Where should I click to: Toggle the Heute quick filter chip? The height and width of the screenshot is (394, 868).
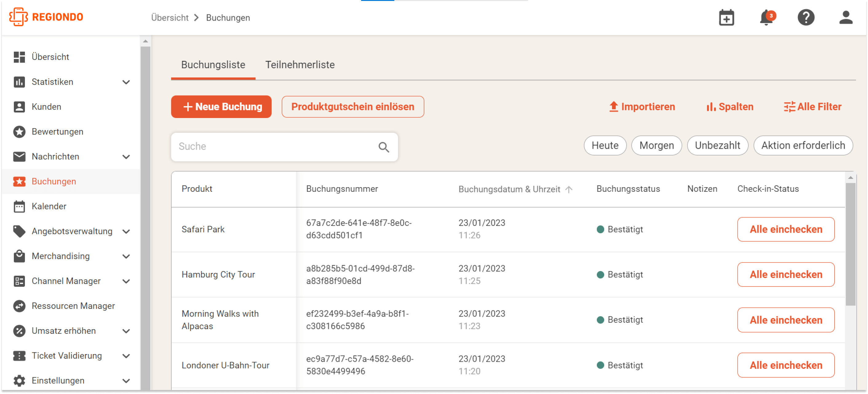pyautogui.click(x=605, y=145)
